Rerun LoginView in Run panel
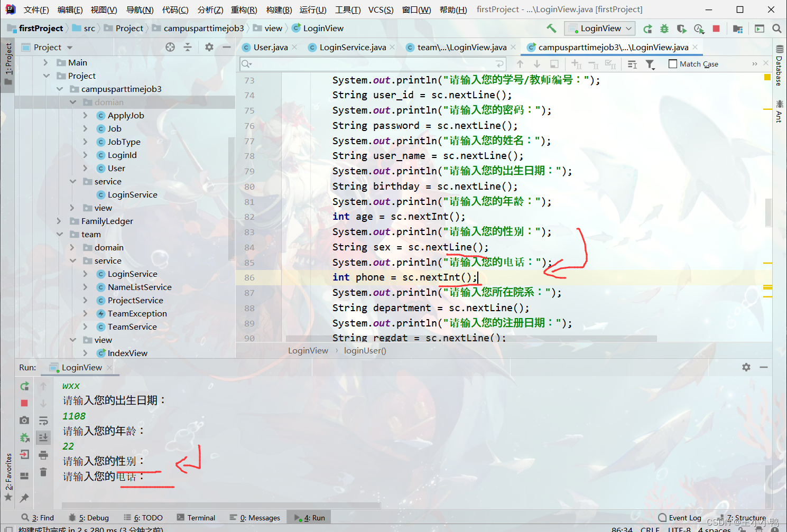 coord(24,386)
